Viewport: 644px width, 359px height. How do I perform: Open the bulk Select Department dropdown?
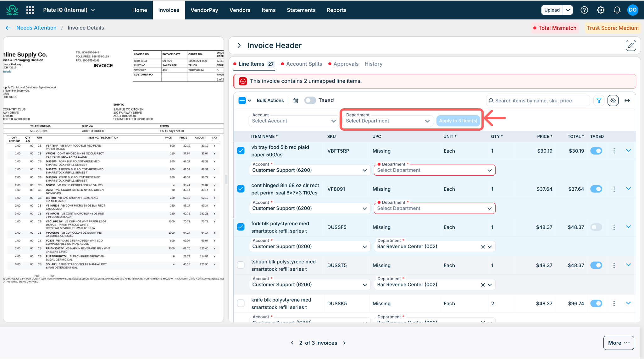(387, 121)
